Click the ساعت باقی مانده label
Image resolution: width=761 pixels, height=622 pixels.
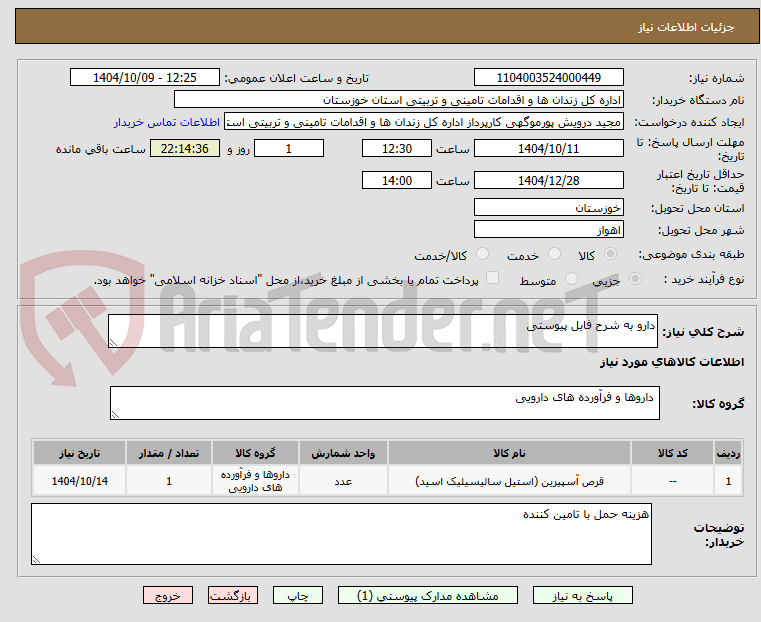(x=100, y=149)
